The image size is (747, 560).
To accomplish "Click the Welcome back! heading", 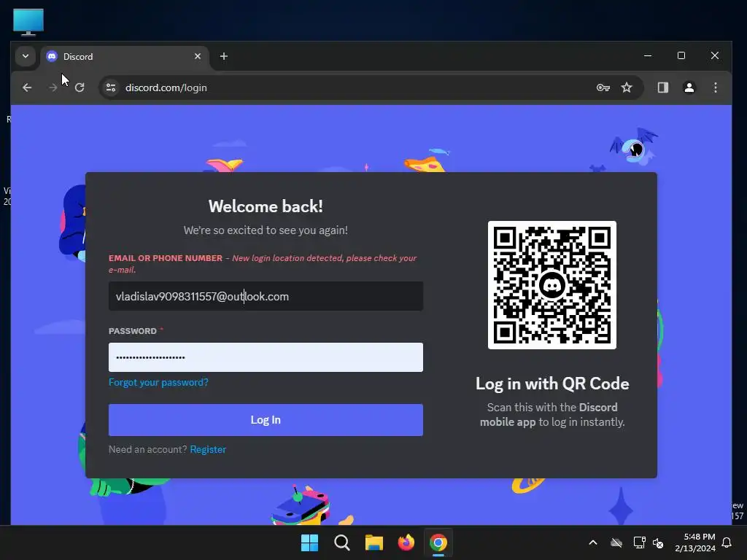I will click(x=266, y=206).
